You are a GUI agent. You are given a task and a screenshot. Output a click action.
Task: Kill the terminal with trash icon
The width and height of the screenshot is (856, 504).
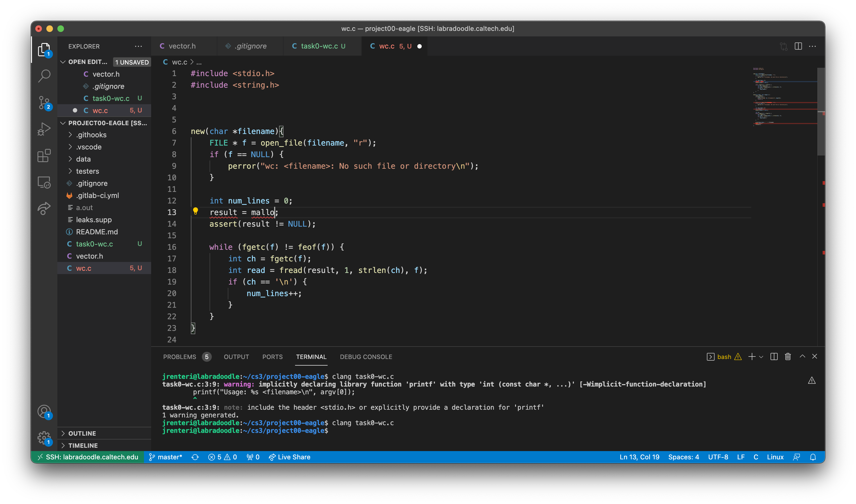point(788,356)
